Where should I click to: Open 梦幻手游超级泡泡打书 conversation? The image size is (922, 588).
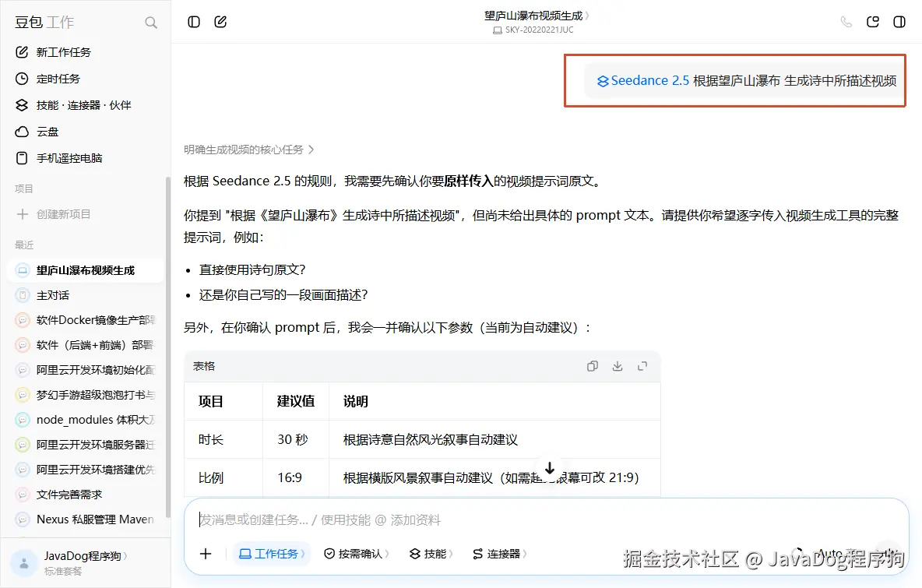pos(86,395)
